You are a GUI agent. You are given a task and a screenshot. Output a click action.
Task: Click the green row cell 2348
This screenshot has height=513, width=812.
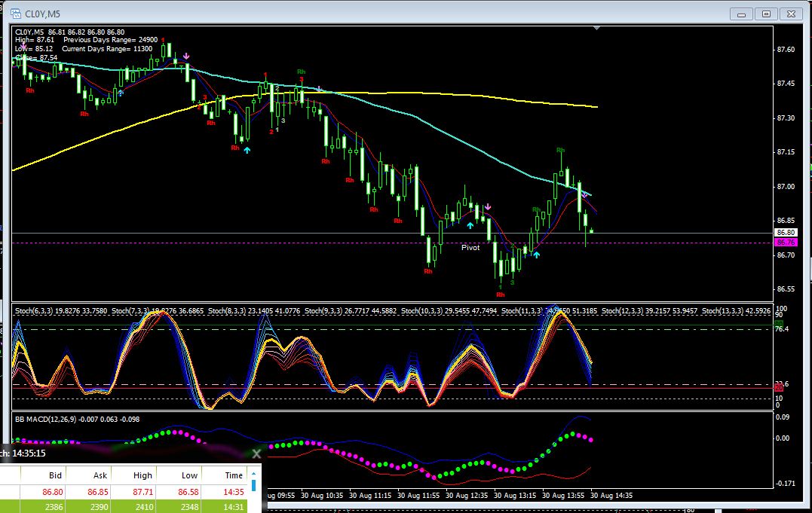coord(189,507)
